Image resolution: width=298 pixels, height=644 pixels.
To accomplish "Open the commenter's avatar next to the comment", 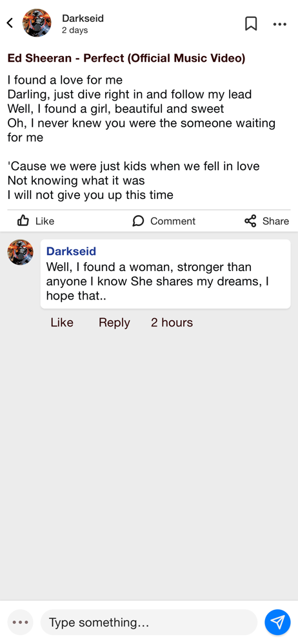I will pos(21,252).
